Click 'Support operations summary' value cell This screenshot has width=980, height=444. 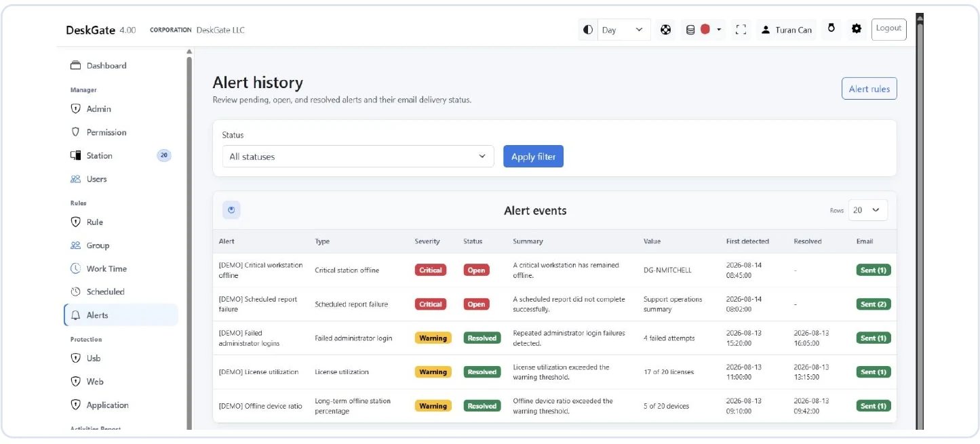[x=673, y=304]
